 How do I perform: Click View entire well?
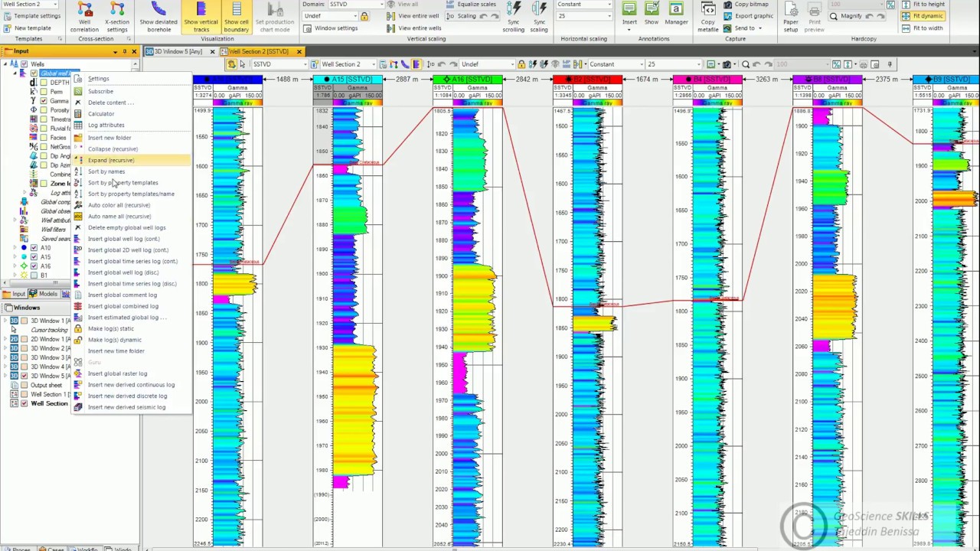(413, 16)
